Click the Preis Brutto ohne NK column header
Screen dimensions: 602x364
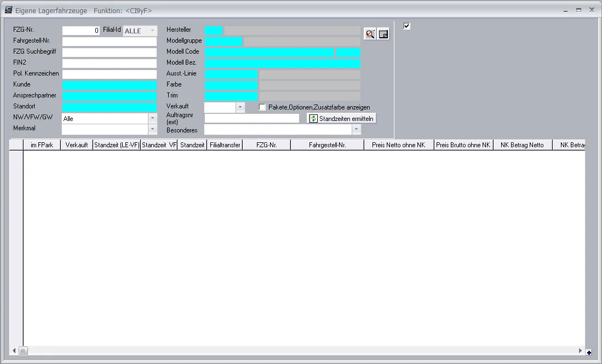[x=463, y=145]
